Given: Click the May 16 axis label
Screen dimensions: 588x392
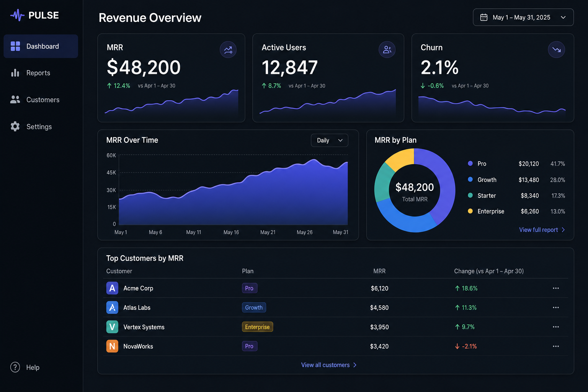Looking at the screenshot, I should click(231, 232).
